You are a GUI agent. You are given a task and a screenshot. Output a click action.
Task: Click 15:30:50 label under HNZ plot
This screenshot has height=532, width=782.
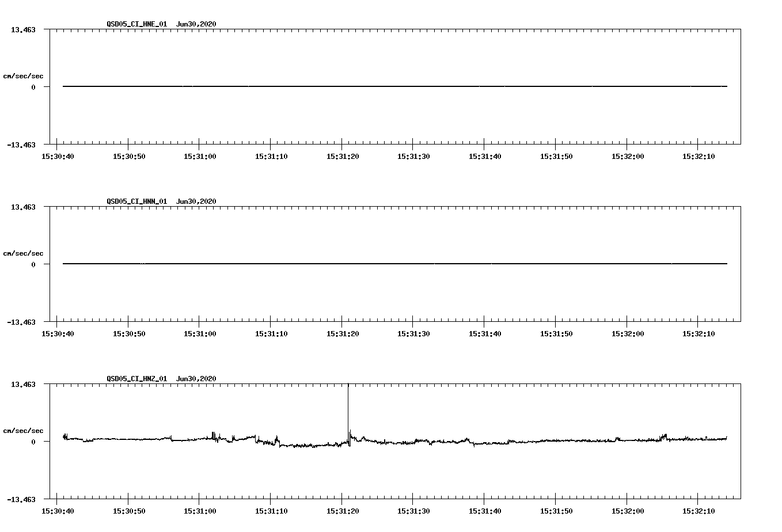point(128,511)
